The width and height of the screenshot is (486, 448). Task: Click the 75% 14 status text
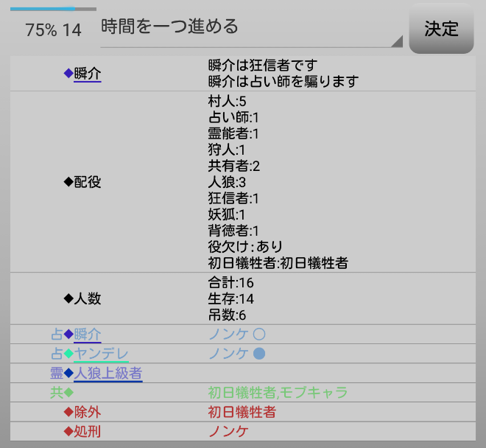point(53,30)
